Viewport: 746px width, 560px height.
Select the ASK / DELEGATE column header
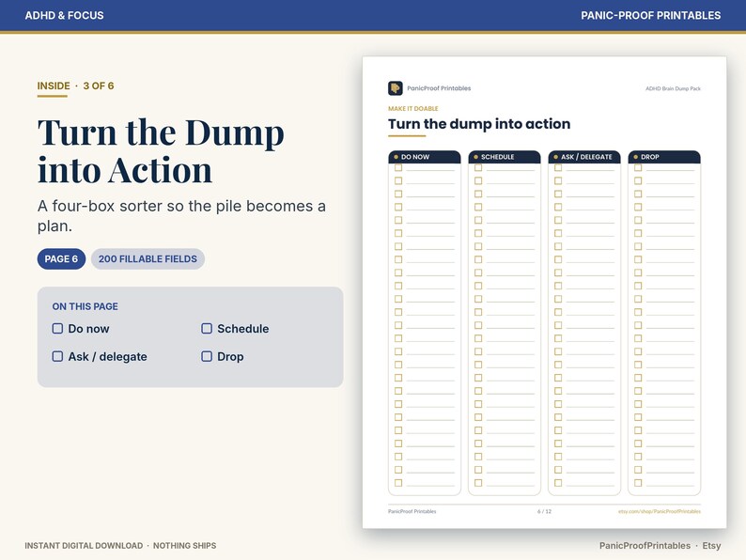[x=584, y=157]
